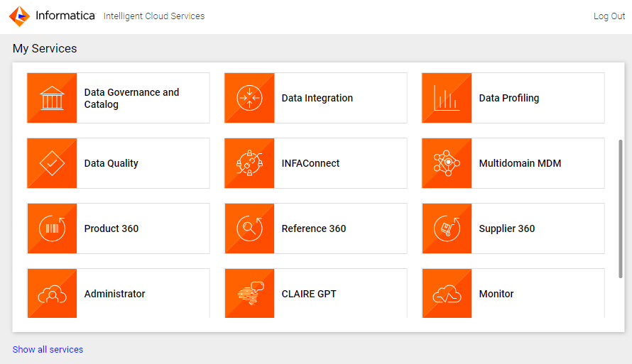632x364 pixels.
Task: Click the My Services panel scrollbar
Action: [x=621, y=209]
